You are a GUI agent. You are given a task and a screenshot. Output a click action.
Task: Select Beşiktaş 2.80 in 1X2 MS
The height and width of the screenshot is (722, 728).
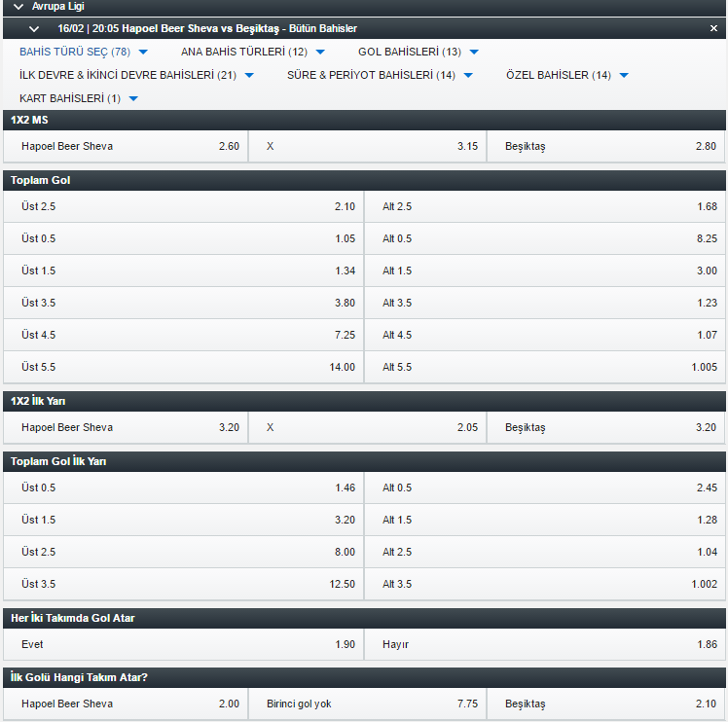[x=606, y=146]
